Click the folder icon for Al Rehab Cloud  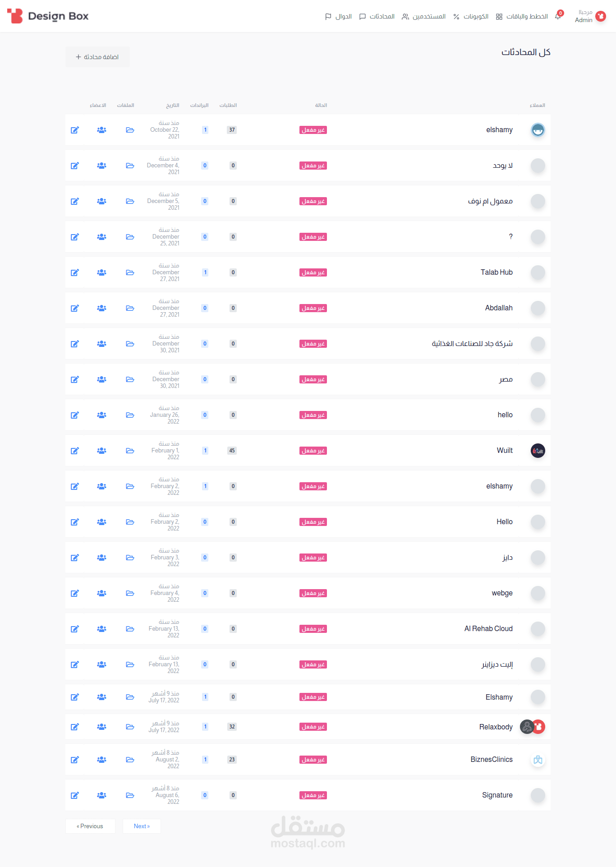coord(130,629)
